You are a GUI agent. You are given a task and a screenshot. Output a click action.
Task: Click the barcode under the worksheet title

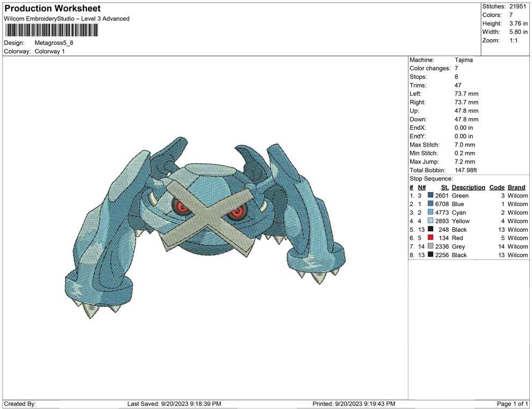[51, 31]
